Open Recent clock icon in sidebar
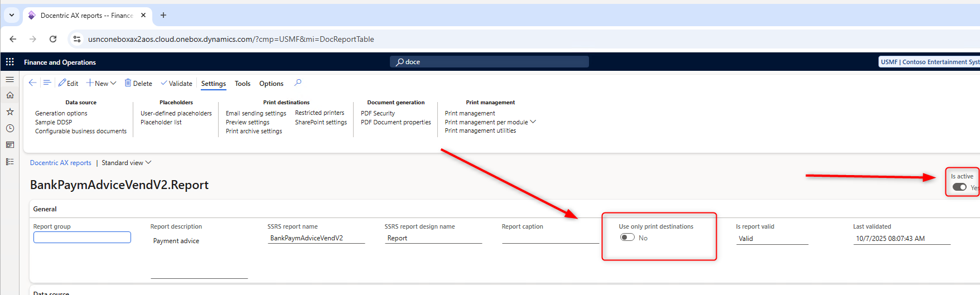The image size is (980, 295). 10,128
